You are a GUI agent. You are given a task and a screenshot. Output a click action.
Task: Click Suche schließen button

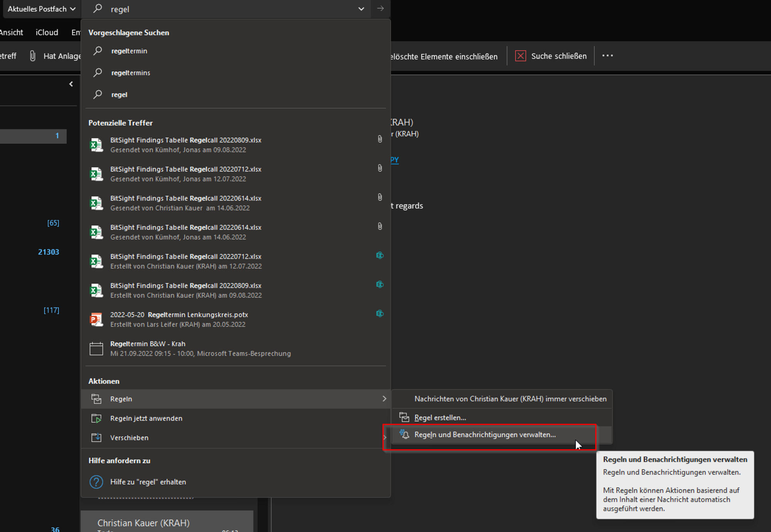551,56
